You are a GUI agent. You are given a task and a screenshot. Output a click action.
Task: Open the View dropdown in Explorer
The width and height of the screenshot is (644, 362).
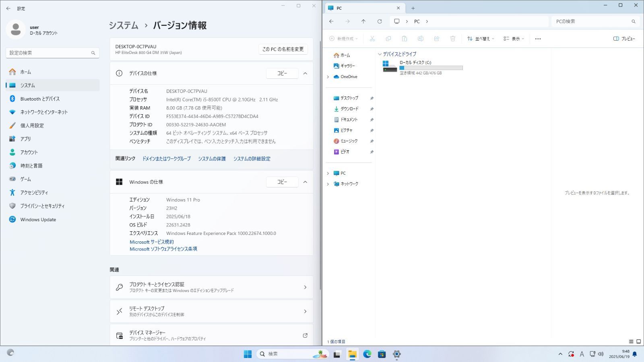tap(514, 39)
